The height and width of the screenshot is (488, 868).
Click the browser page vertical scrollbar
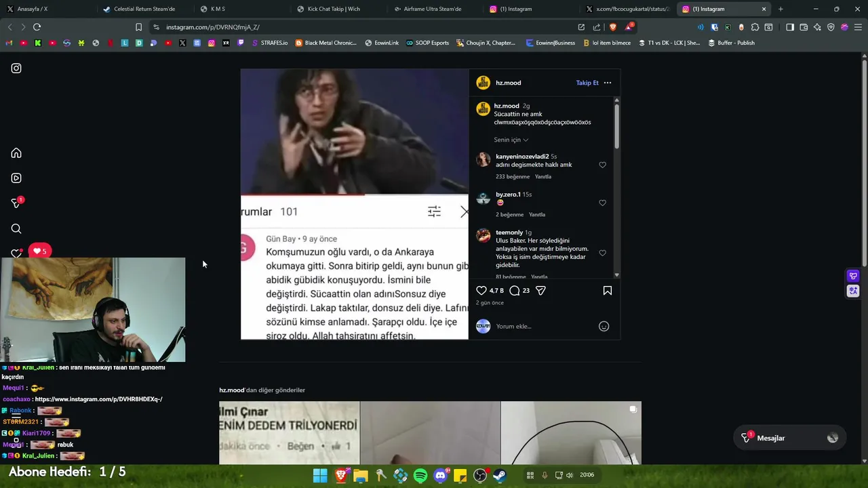tap(863, 163)
